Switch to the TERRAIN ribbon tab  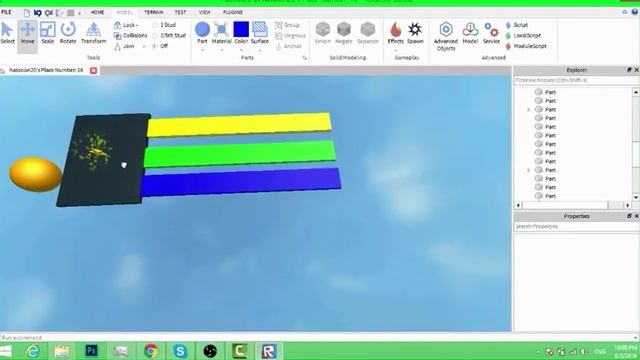154,12
